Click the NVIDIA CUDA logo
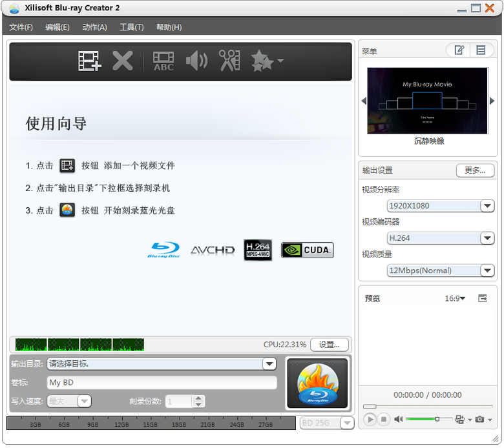This screenshot has height=448, width=504. tap(308, 250)
